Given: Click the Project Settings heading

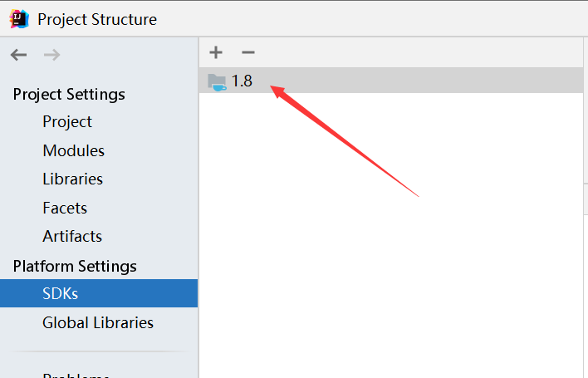Looking at the screenshot, I should coord(69,94).
